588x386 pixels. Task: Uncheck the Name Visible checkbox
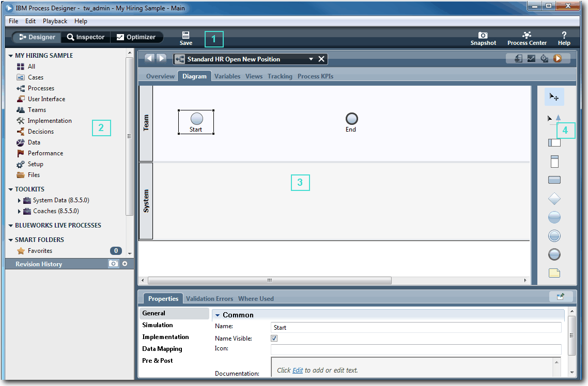274,339
